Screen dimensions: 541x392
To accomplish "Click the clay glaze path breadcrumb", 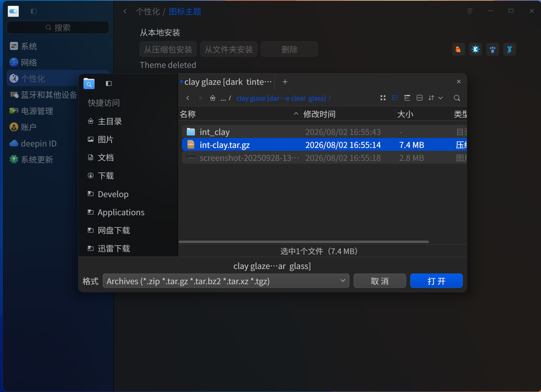I will pos(281,98).
